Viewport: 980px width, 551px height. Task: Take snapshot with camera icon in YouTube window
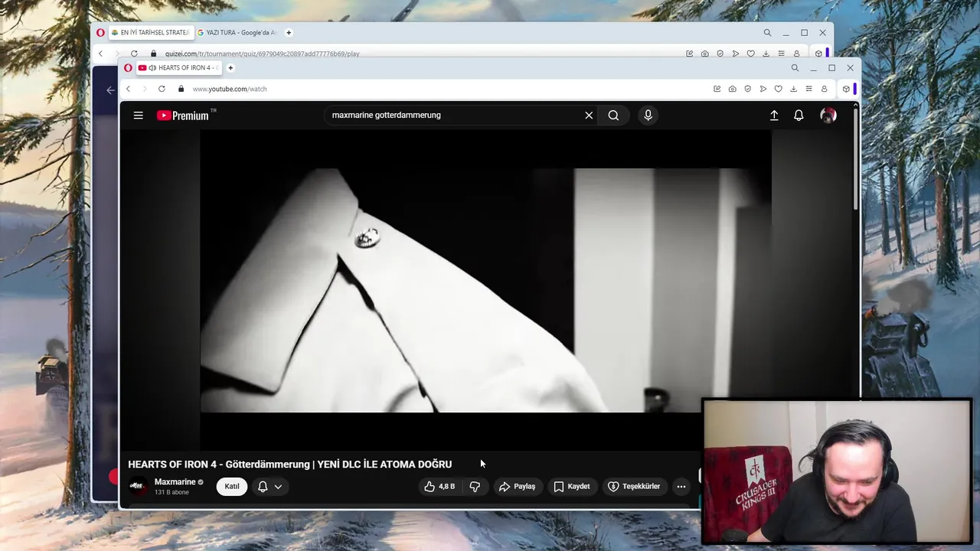coord(732,89)
